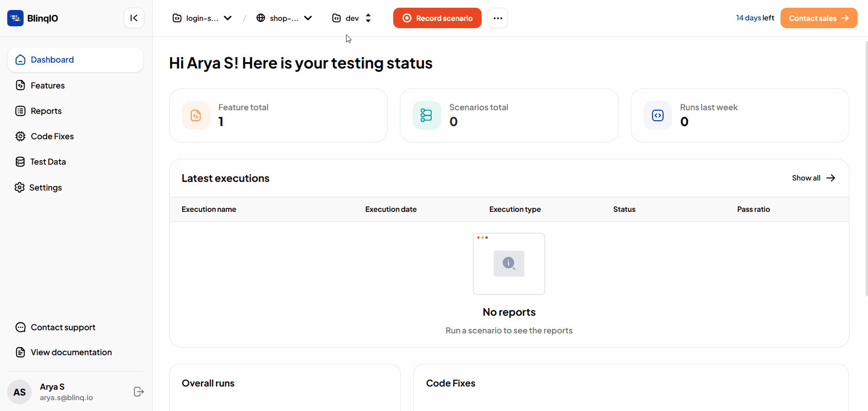Click Show all latest executions link
The width and height of the screenshot is (868, 411).
coord(813,178)
